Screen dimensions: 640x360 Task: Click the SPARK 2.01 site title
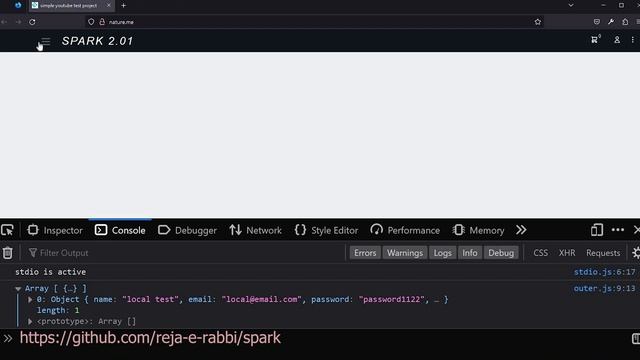click(x=98, y=41)
